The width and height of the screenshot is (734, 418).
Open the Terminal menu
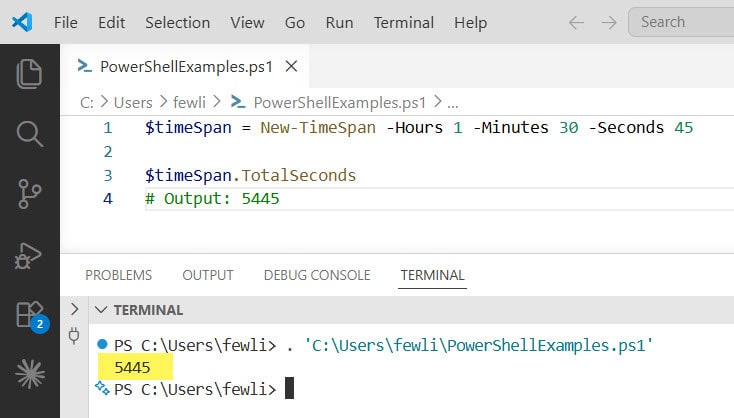point(404,22)
